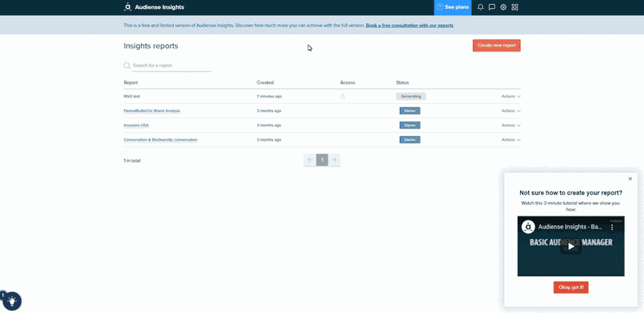
Task: Click the Status column header
Action: [x=402, y=83]
